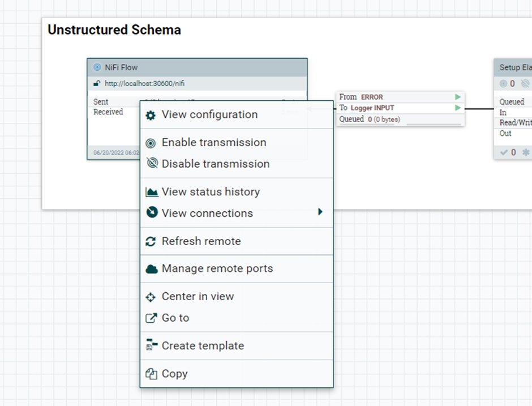Expand the View connections submenu arrow

tap(320, 212)
